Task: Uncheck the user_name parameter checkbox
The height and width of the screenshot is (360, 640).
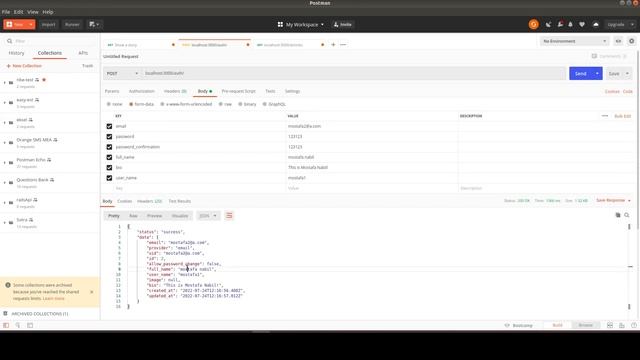Action: 109,178
